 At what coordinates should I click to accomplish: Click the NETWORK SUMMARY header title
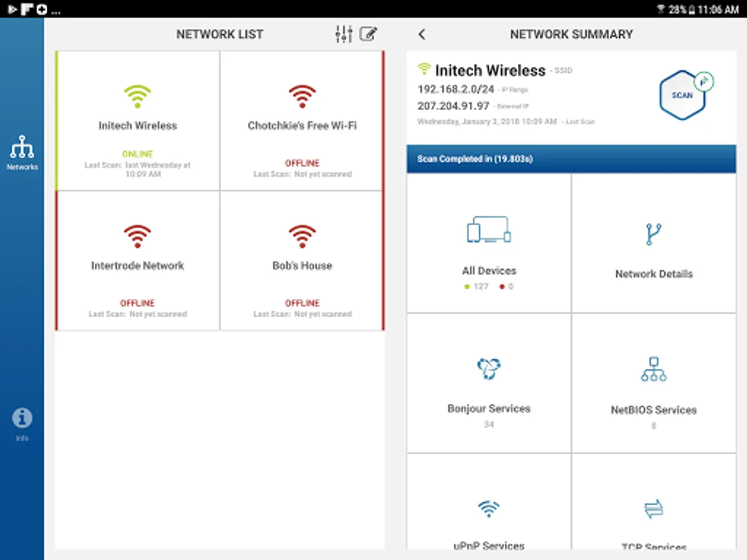point(571,34)
